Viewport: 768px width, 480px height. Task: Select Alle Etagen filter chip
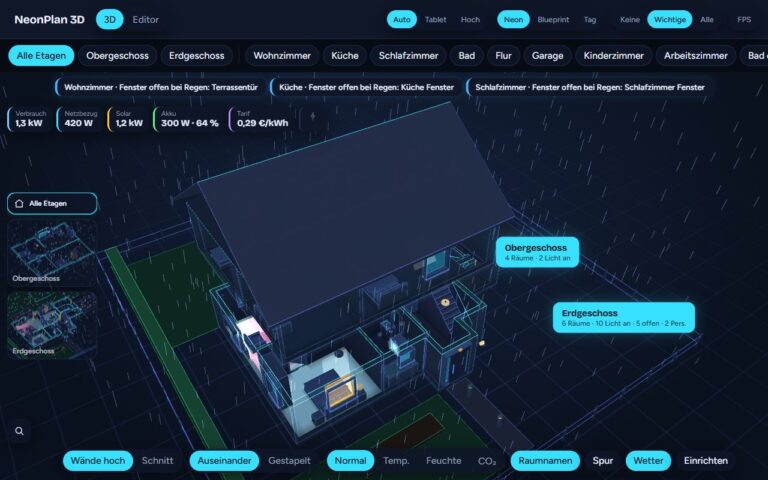(x=41, y=56)
